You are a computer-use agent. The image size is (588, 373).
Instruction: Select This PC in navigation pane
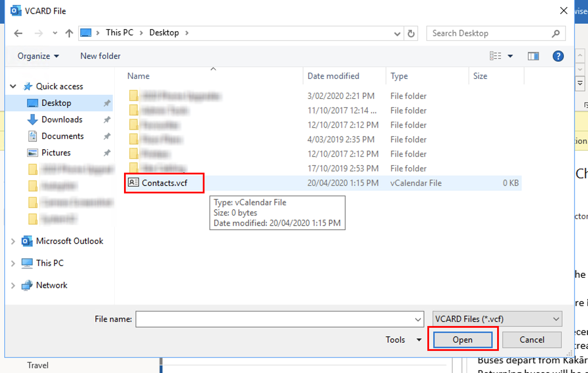point(50,263)
